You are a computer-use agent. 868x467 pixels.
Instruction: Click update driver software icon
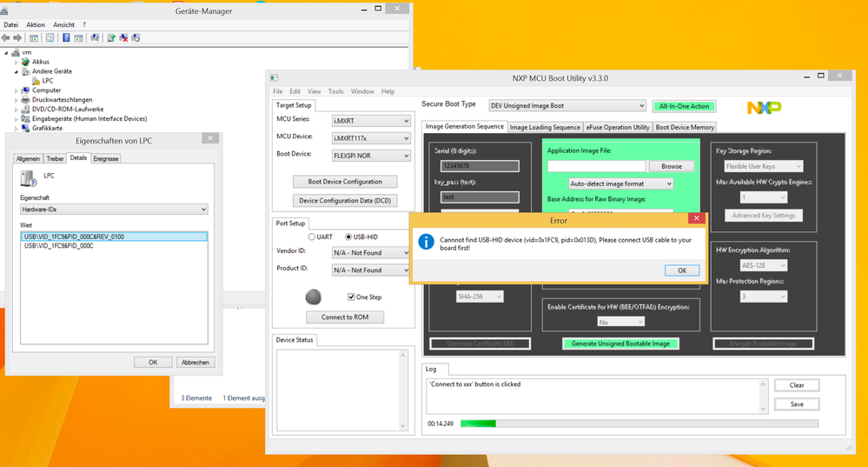point(111,37)
